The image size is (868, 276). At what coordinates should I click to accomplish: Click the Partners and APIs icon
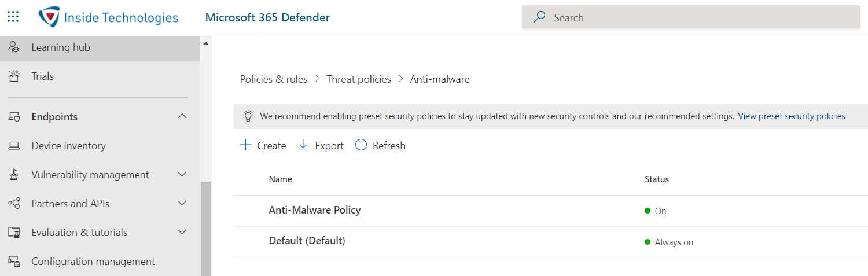pos(14,204)
